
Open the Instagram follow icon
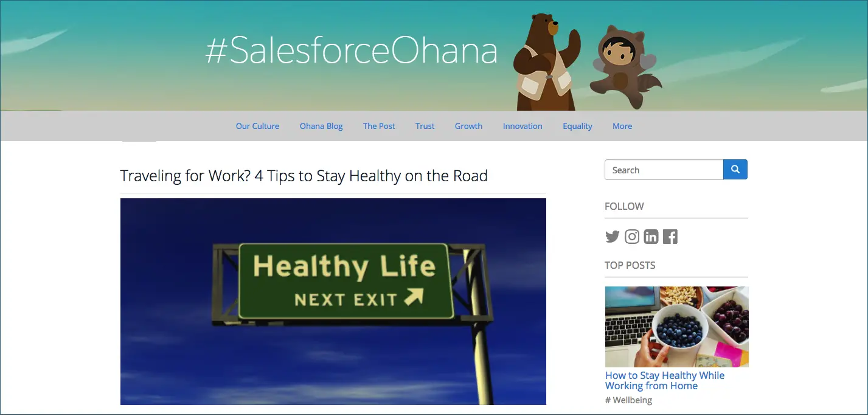click(x=632, y=237)
